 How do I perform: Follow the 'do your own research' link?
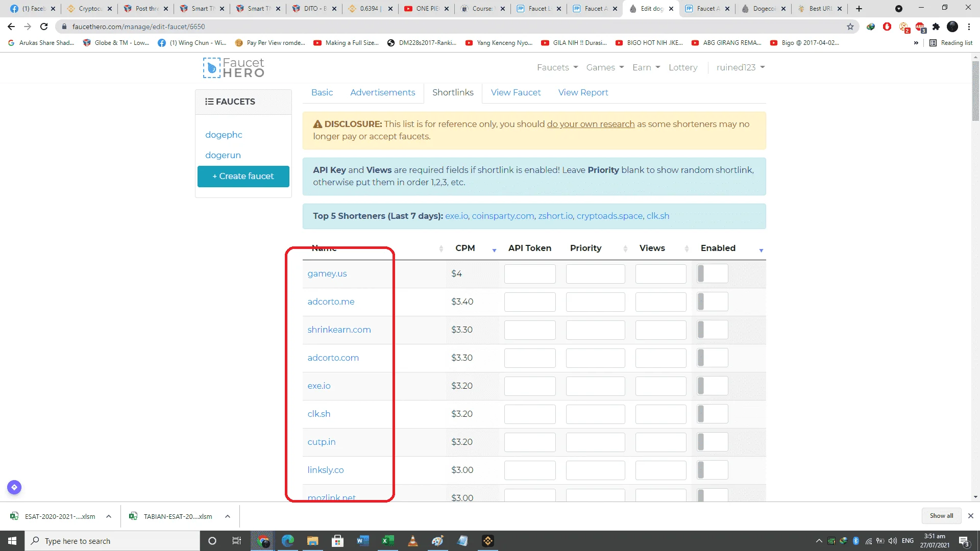click(x=591, y=124)
